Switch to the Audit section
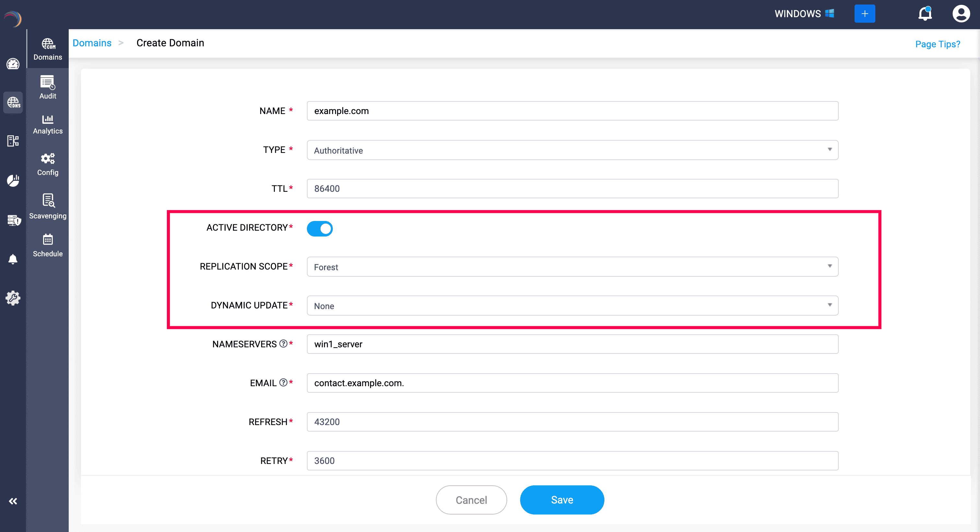The width and height of the screenshot is (980, 532). [x=47, y=87]
